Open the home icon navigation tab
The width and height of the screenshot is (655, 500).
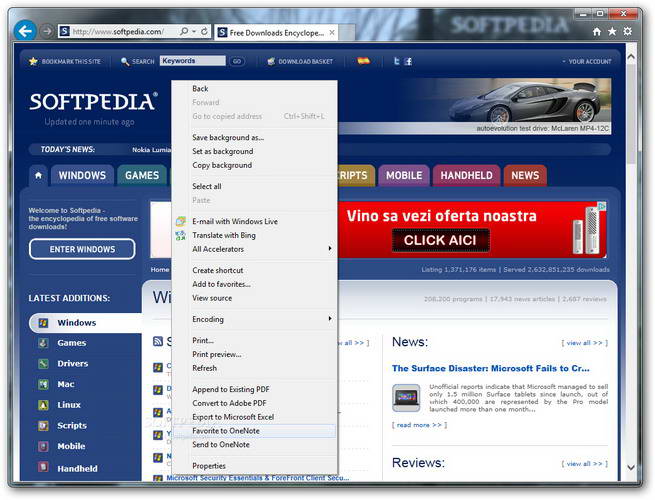coord(38,175)
